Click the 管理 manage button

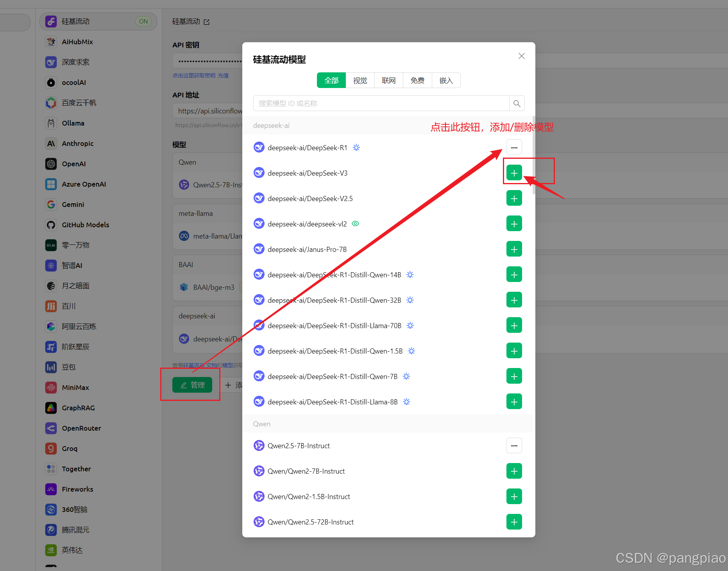click(x=192, y=385)
